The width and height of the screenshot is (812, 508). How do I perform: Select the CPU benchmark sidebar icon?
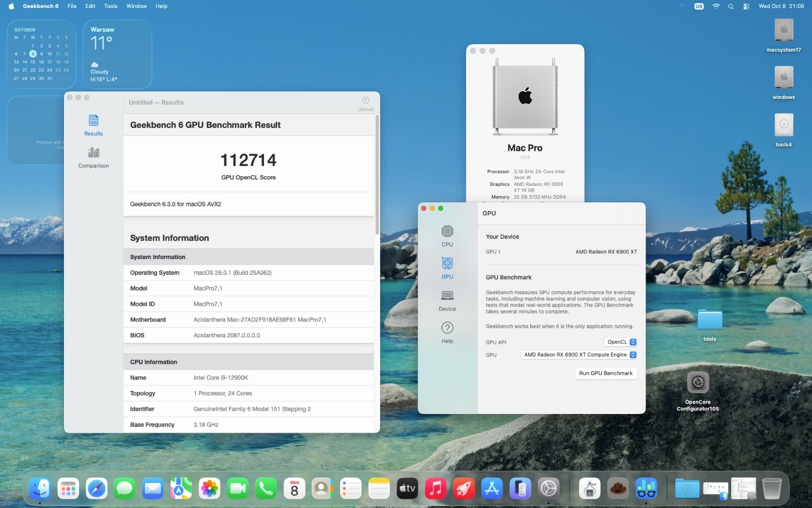(447, 236)
